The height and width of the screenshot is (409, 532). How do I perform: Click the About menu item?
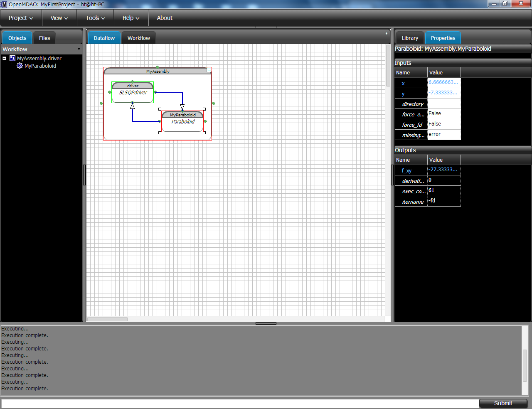pyautogui.click(x=165, y=18)
